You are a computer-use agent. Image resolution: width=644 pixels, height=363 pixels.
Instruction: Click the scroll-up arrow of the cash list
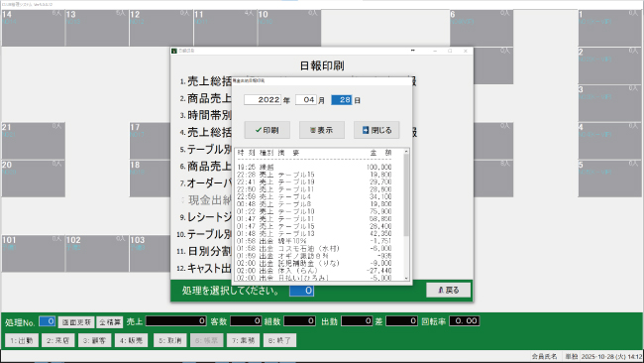click(406, 152)
